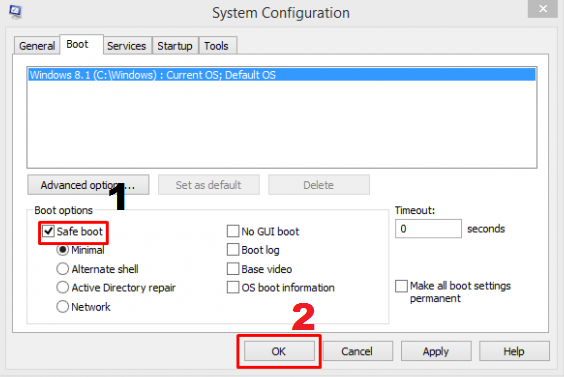Click the Timeout seconds input field
The width and height of the screenshot is (564, 377).
coord(428,229)
